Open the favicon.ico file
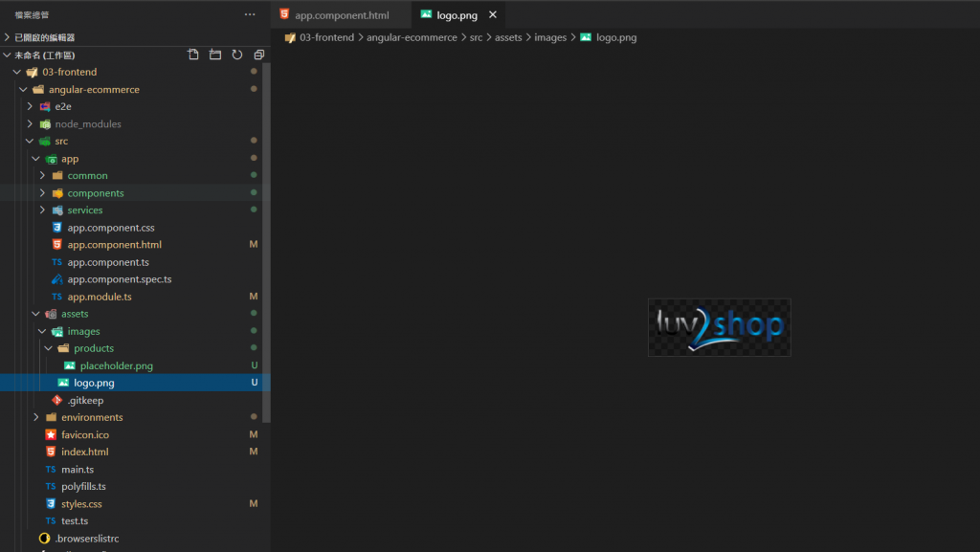 pyautogui.click(x=85, y=434)
